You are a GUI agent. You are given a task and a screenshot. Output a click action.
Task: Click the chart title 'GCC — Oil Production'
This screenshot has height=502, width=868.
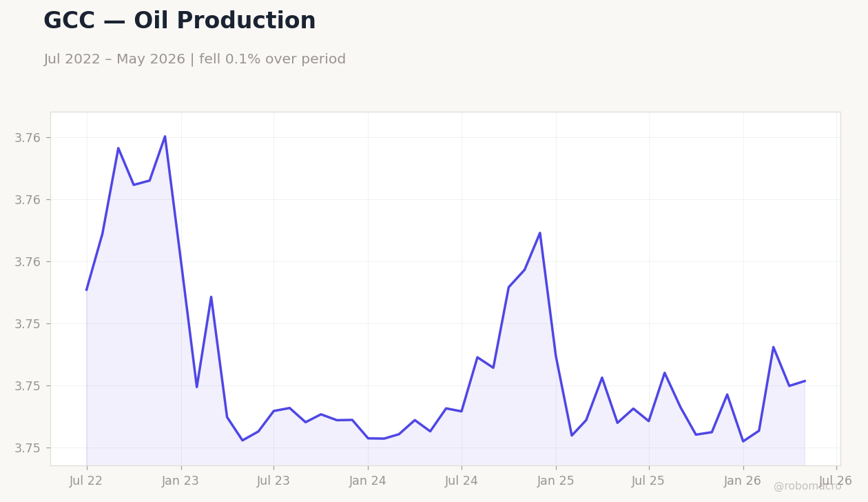coord(179,21)
